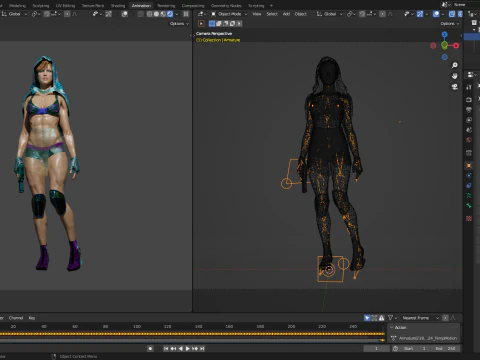Jump to the start frame

166,348
